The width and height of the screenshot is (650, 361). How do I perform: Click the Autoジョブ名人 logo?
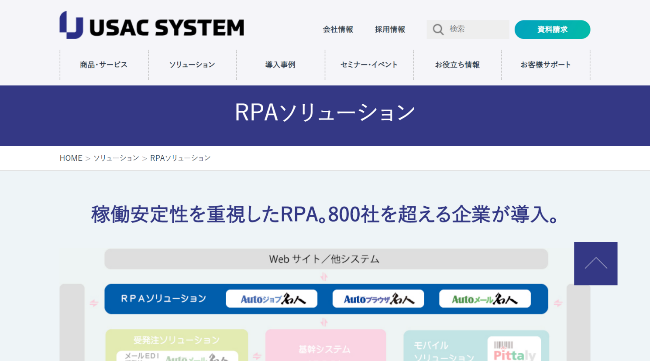pyautogui.click(x=272, y=299)
